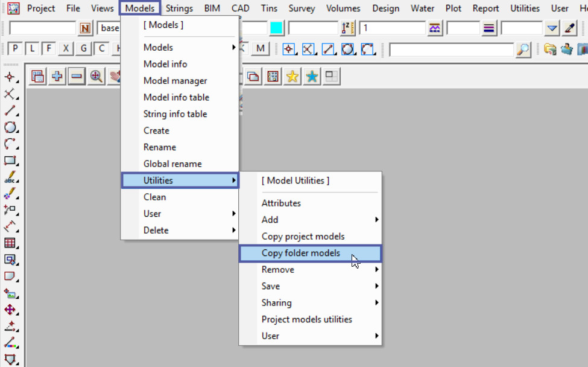The width and height of the screenshot is (588, 367).
Task: Click the empty search text field
Action: [x=452, y=49]
